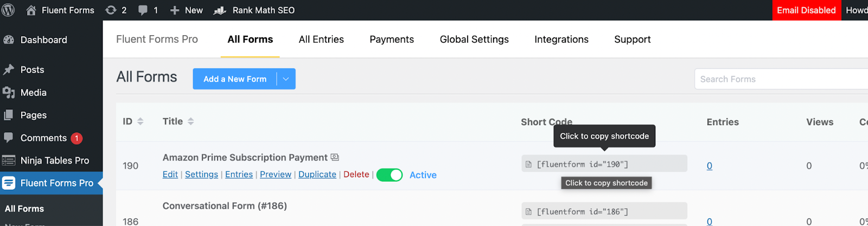Click the plus New item in admin bar
This screenshot has height=226, width=868.
[186, 10]
